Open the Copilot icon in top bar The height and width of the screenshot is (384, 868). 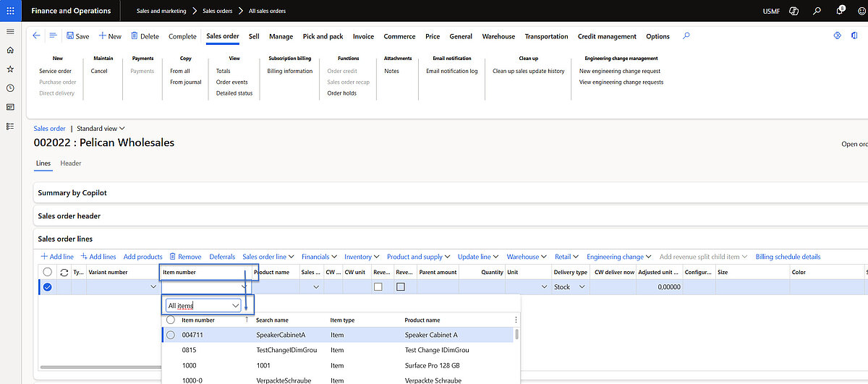coord(793,11)
